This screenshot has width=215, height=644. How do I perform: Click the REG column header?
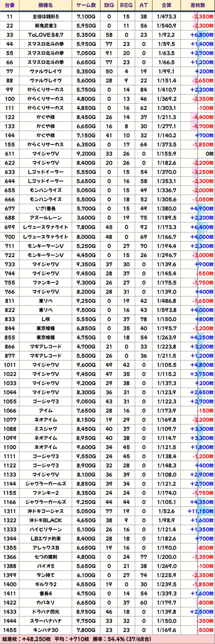(126, 5)
